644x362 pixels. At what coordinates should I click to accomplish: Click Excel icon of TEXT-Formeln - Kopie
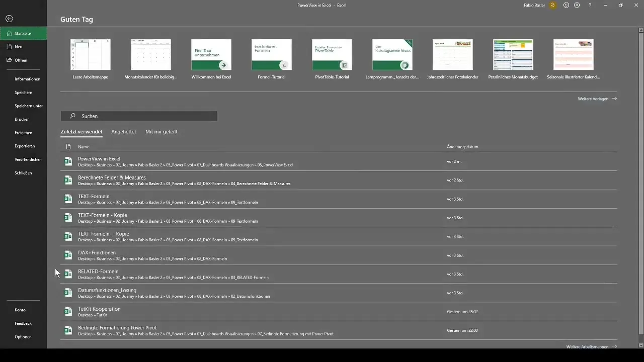pos(68,218)
